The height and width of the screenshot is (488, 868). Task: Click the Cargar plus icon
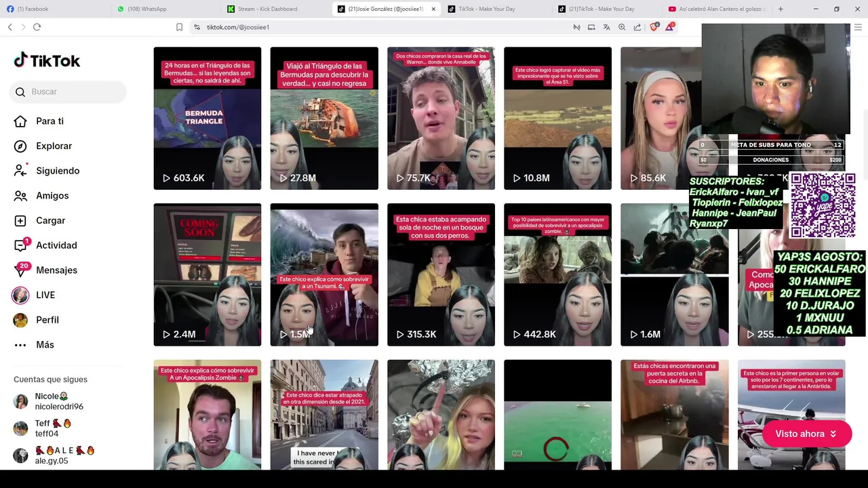[20, 220]
